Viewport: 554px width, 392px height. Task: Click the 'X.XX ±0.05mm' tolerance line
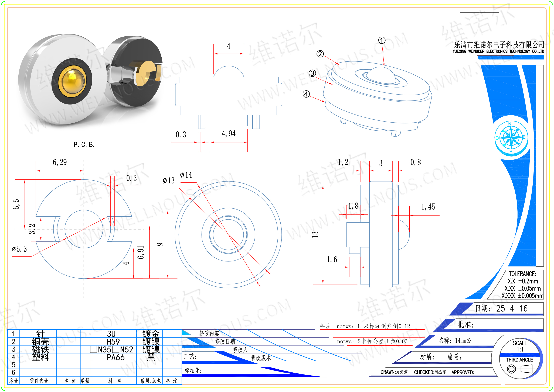click(x=523, y=289)
